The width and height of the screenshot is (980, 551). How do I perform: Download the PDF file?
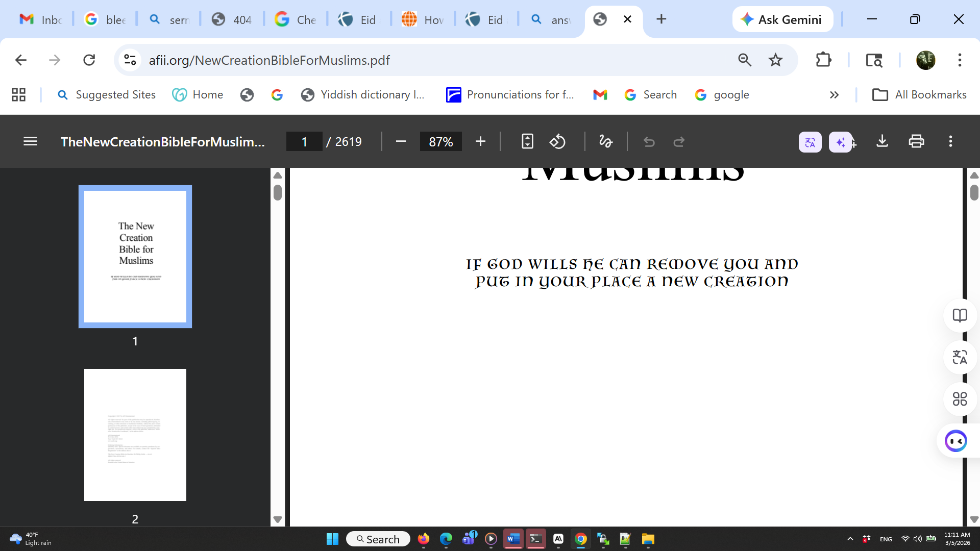click(882, 141)
